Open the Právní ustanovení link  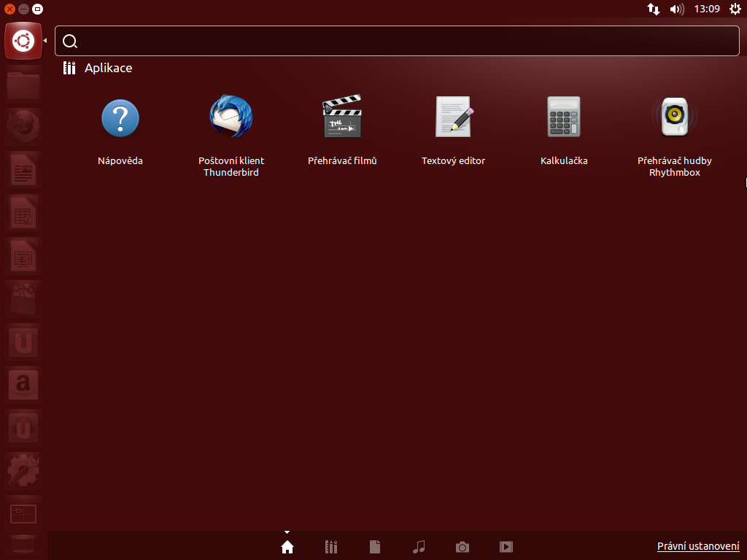[698, 546]
